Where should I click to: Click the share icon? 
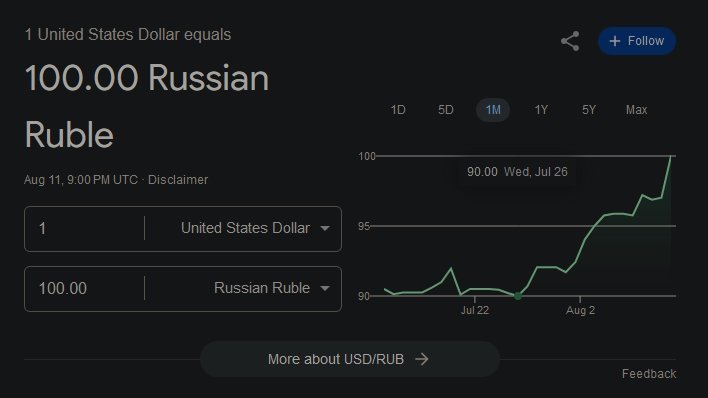(x=570, y=41)
